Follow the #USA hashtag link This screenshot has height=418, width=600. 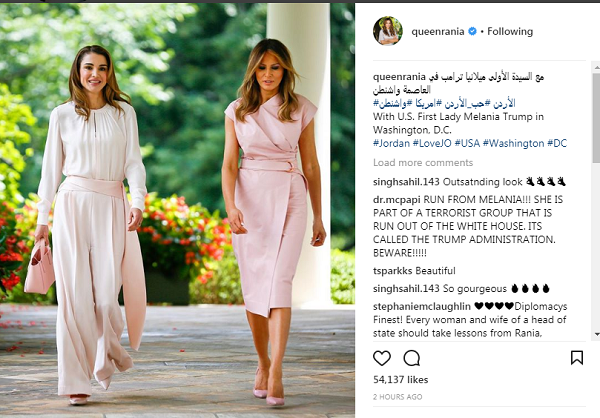467,143
